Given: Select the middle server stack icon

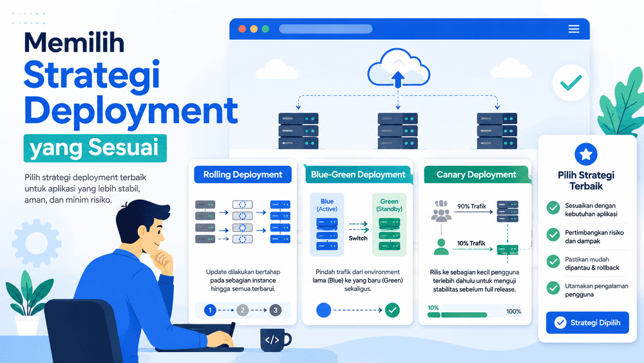Looking at the screenshot, I should 397,131.
